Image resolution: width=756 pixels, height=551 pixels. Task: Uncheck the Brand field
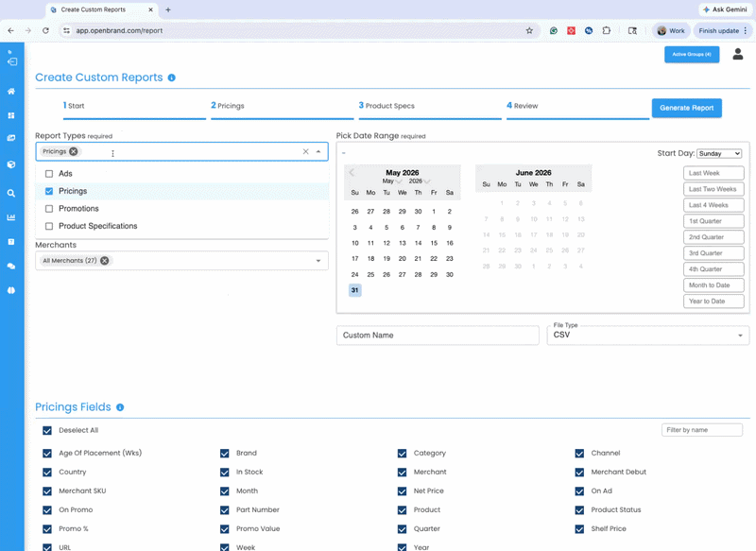click(x=225, y=453)
